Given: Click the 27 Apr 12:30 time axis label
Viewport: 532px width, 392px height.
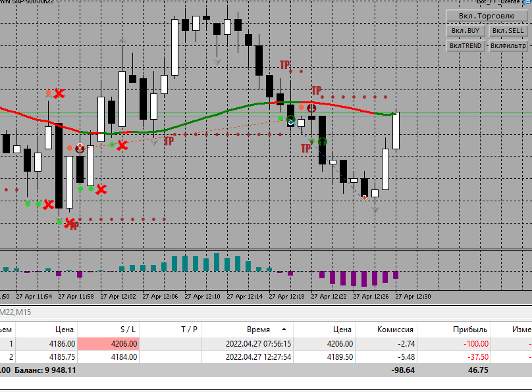Looking at the screenshot, I should coord(413,297).
